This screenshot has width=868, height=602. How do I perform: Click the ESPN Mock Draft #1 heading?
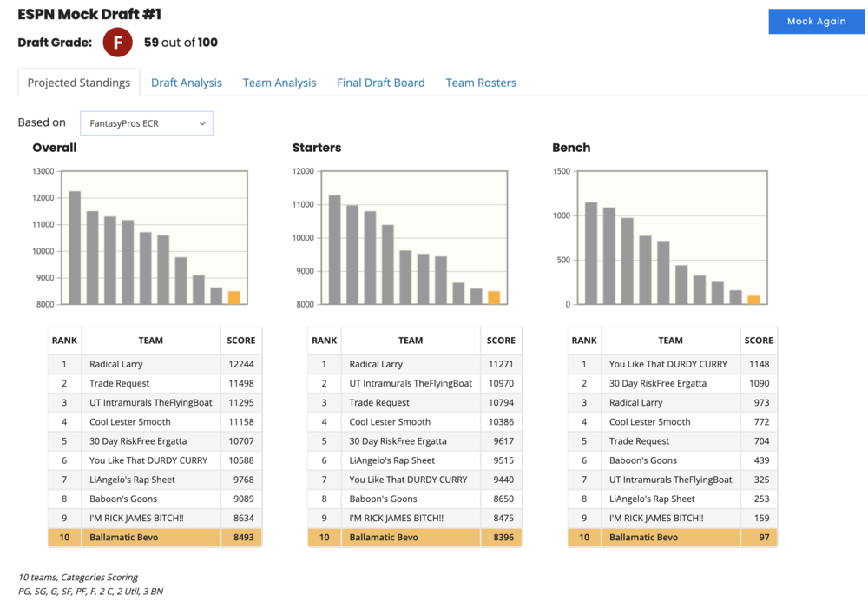pos(89,15)
